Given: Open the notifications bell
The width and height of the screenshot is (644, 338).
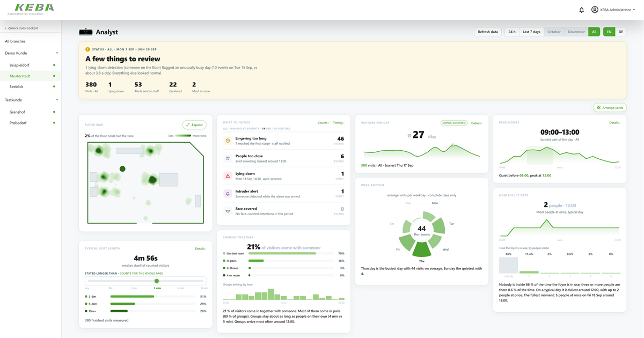Looking at the screenshot, I should click(581, 10).
